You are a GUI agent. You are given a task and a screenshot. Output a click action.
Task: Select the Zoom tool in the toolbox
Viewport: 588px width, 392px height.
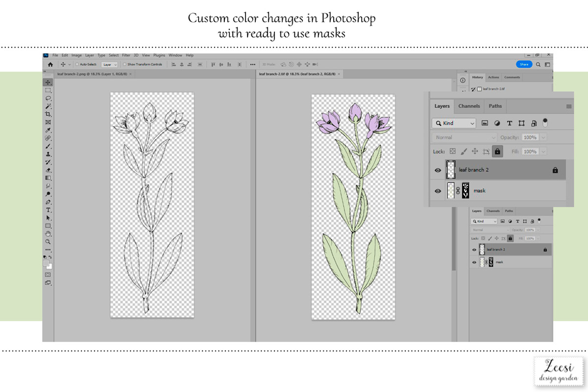coord(48,242)
